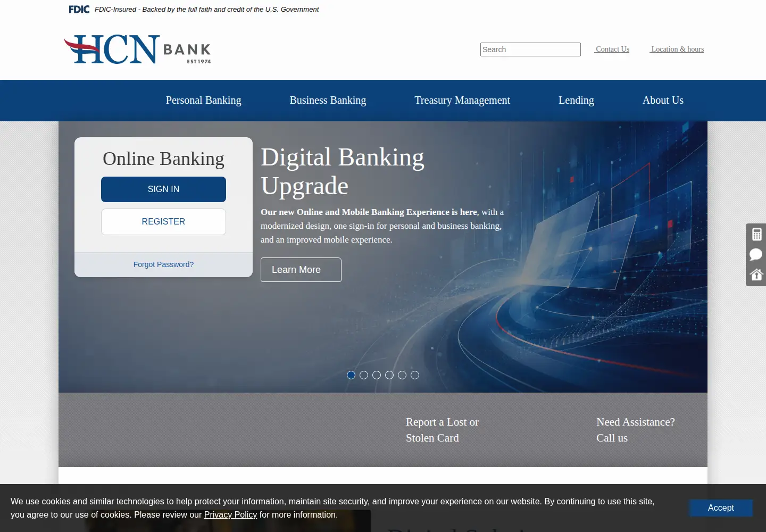
Task: Select the fourth carousel slide dot
Action: point(389,375)
